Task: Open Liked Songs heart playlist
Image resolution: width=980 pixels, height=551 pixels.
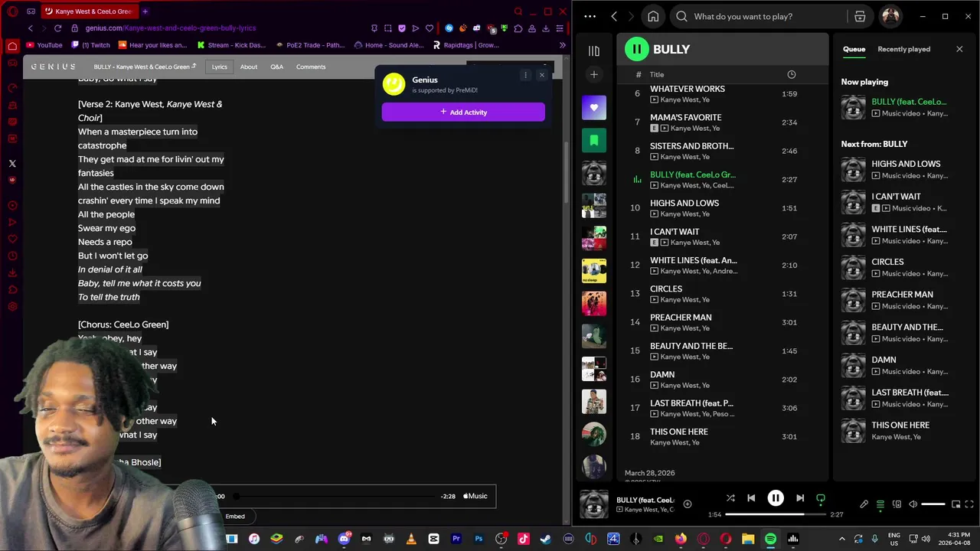Action: click(594, 108)
